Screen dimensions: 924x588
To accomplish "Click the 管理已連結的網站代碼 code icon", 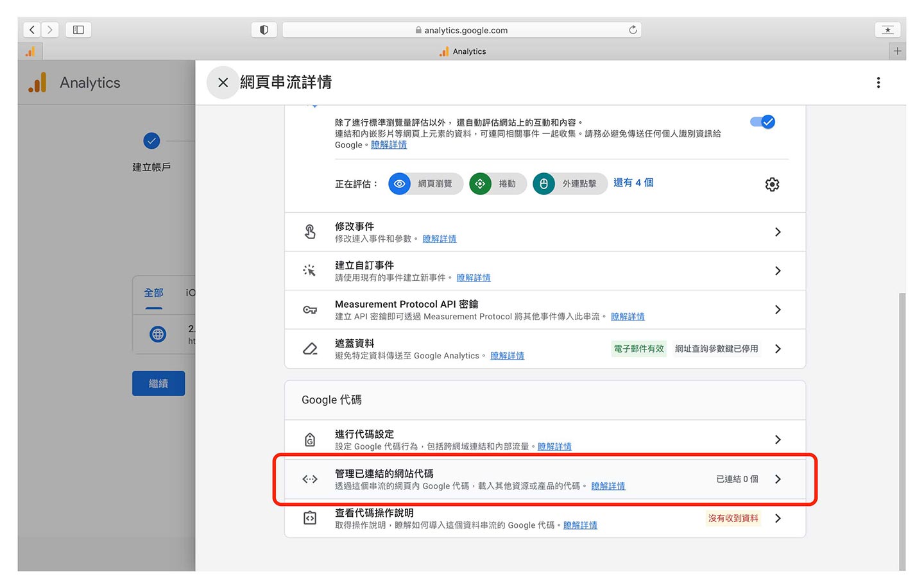I will [x=310, y=480].
